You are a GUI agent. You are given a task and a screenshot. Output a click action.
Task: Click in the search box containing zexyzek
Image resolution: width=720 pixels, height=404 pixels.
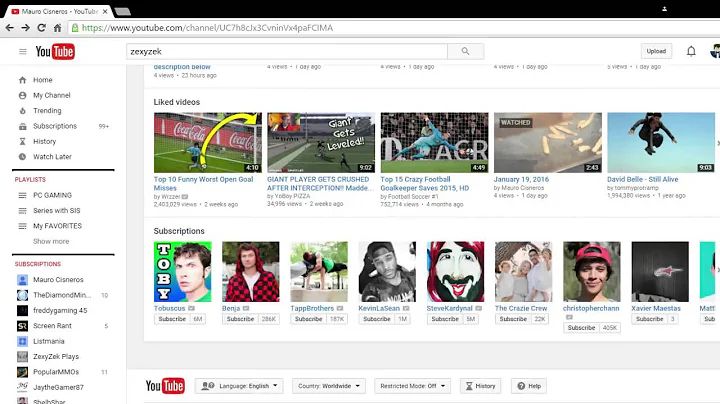[x=287, y=51]
